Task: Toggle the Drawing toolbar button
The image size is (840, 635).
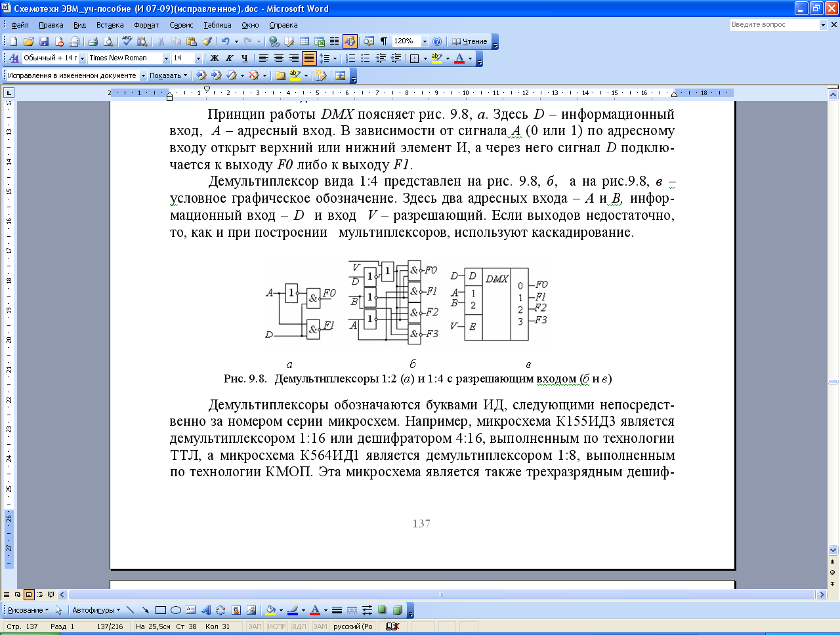Action: (x=350, y=41)
